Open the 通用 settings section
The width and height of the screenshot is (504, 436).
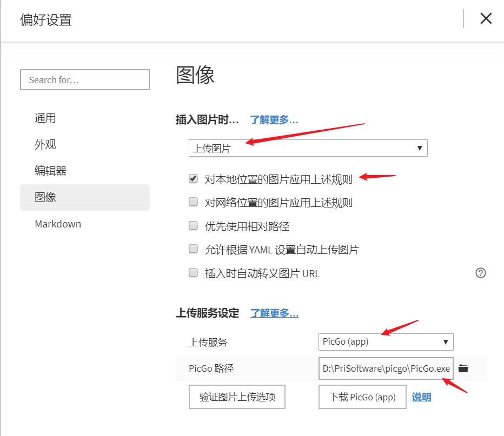[x=45, y=118]
